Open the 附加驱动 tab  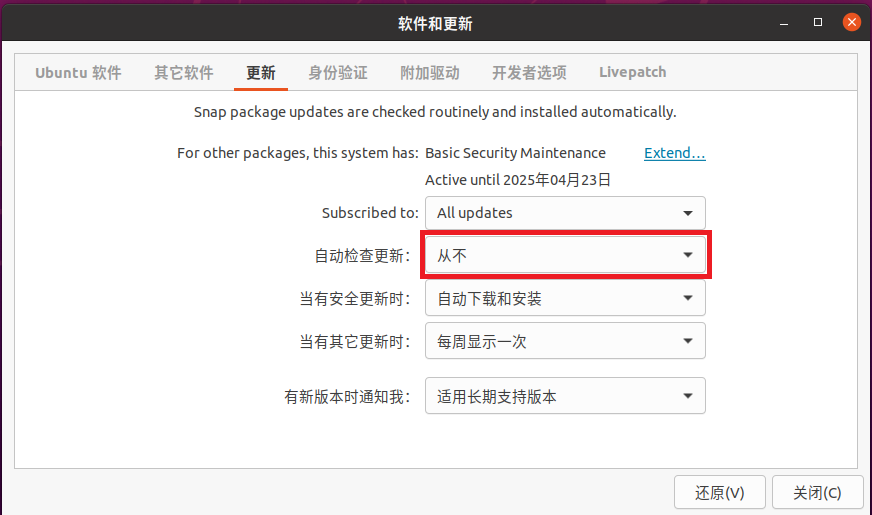pos(430,72)
